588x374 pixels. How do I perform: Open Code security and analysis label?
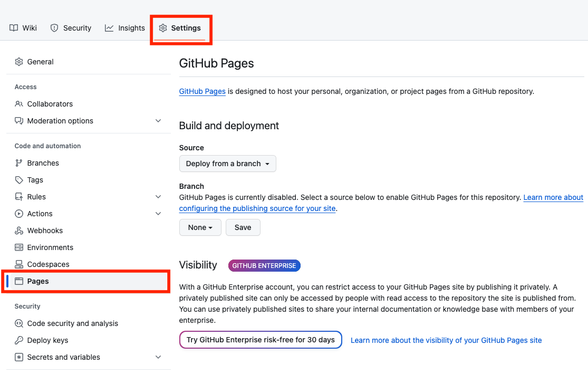73,323
